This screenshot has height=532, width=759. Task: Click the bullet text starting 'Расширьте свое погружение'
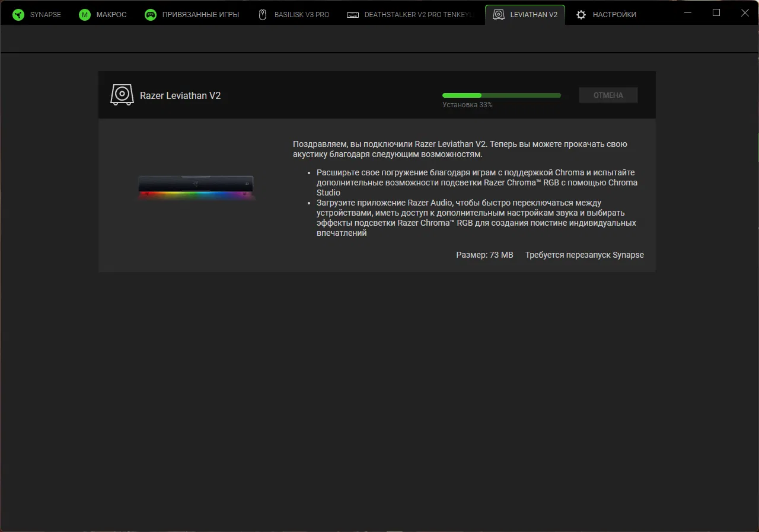[x=477, y=182]
